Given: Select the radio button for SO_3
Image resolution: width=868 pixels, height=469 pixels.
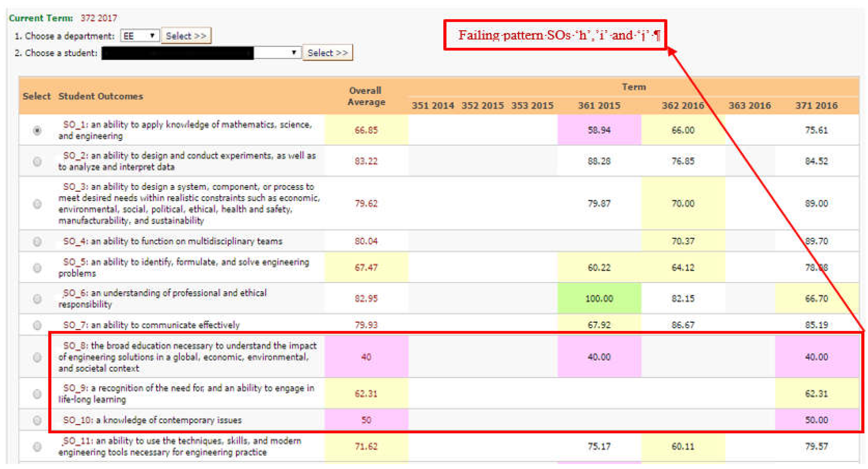Looking at the screenshot, I should 37,204.
